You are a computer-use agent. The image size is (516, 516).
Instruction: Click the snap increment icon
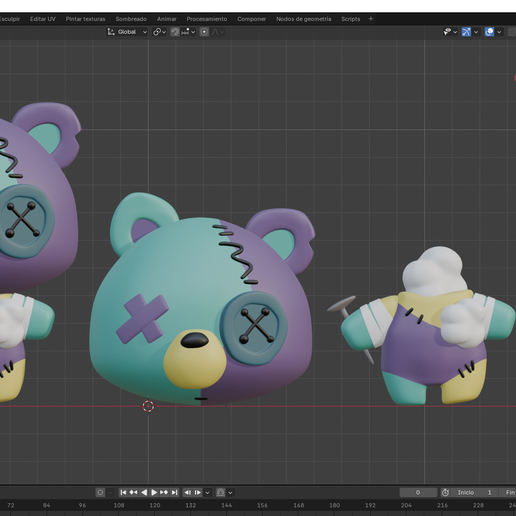(185, 32)
